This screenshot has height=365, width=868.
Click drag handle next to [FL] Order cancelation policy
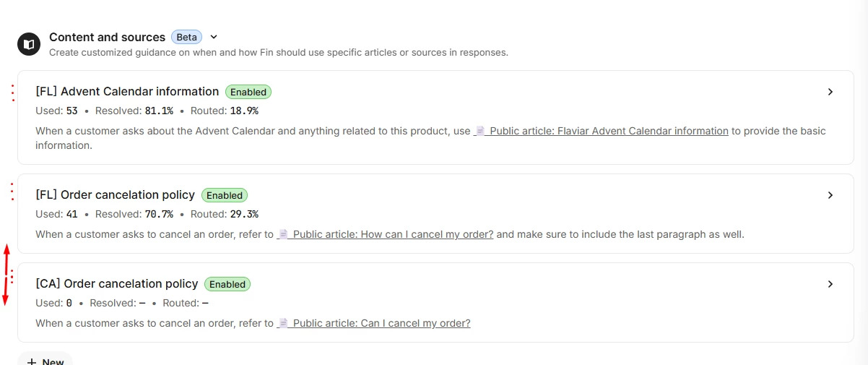click(12, 192)
